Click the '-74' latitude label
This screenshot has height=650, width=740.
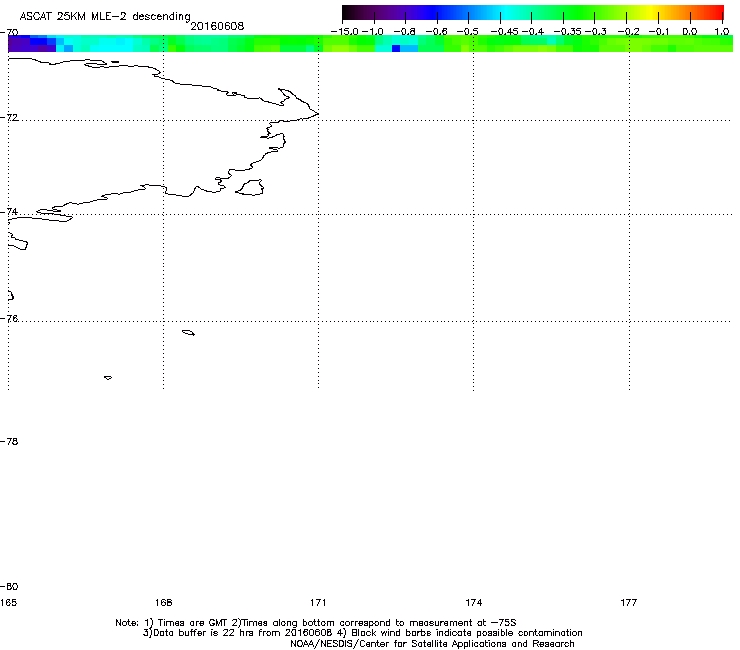tap(9, 211)
